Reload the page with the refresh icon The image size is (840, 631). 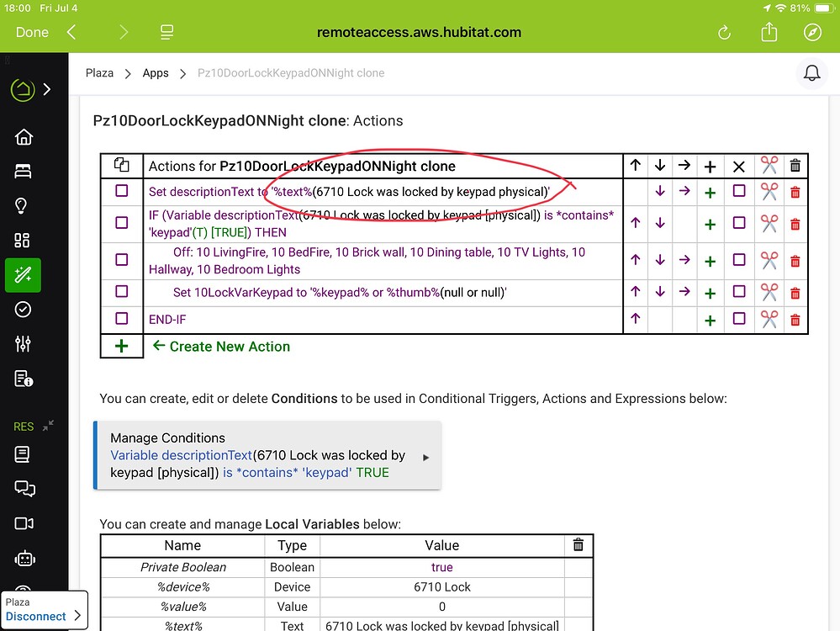point(724,33)
